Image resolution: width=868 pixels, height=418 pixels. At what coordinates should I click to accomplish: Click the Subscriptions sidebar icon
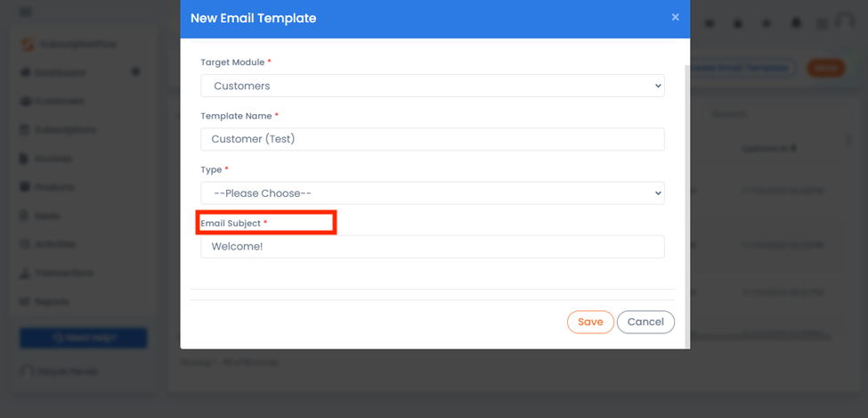tap(24, 130)
